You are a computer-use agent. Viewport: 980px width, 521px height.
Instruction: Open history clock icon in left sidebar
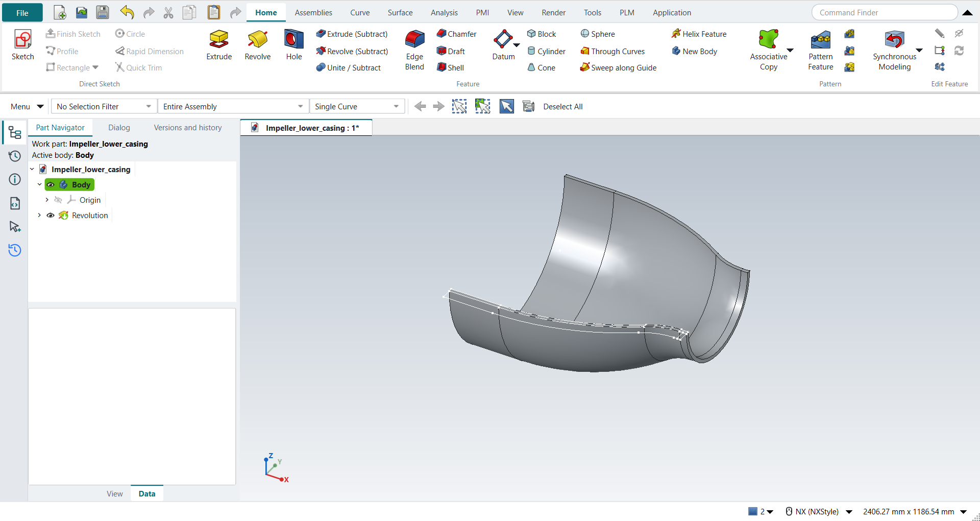tap(15, 156)
